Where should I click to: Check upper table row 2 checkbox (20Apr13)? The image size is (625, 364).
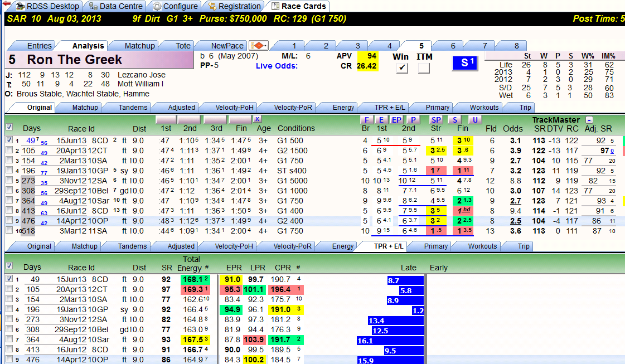9,150
